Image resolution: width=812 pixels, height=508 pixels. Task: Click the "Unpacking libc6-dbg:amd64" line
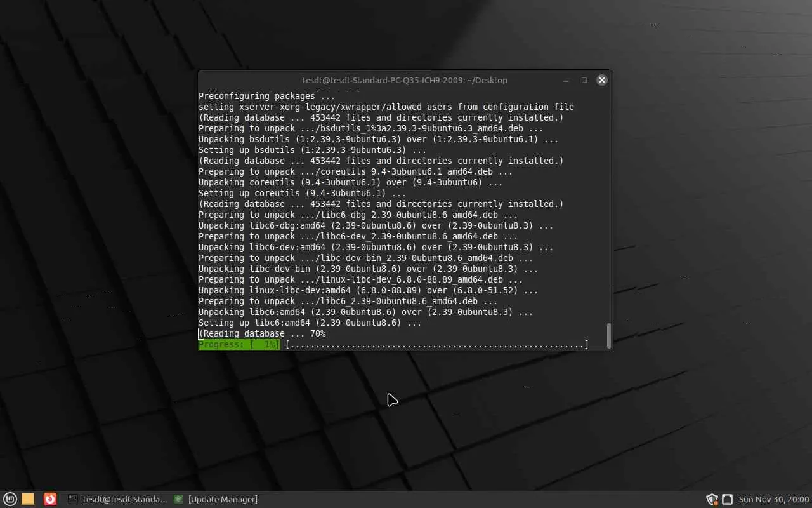pos(376,225)
